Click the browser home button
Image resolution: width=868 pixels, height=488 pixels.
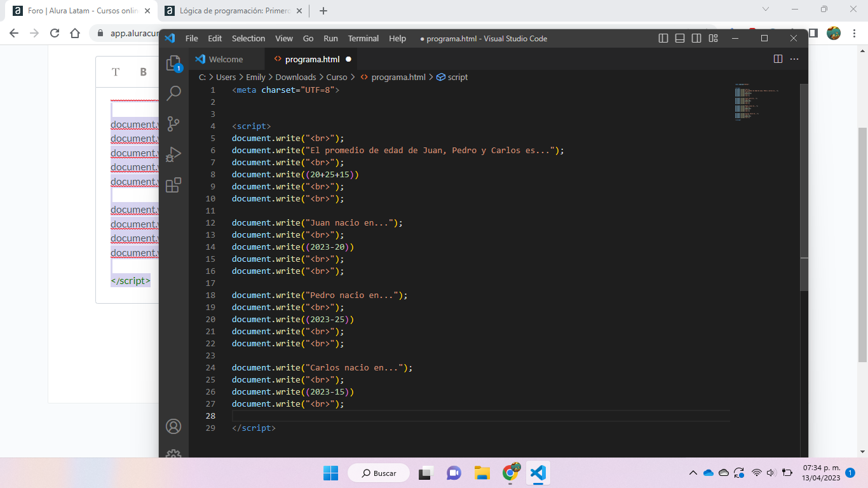pyautogui.click(x=75, y=33)
